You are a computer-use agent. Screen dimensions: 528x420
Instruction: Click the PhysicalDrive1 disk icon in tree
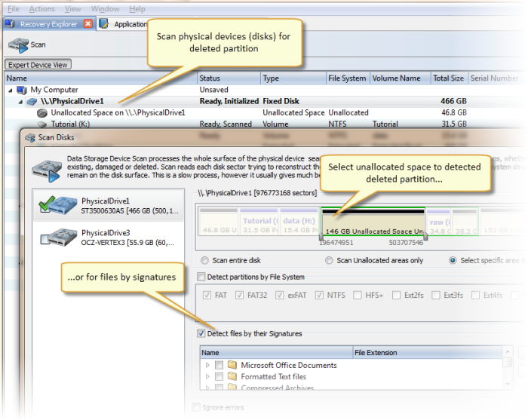pyautogui.click(x=32, y=101)
